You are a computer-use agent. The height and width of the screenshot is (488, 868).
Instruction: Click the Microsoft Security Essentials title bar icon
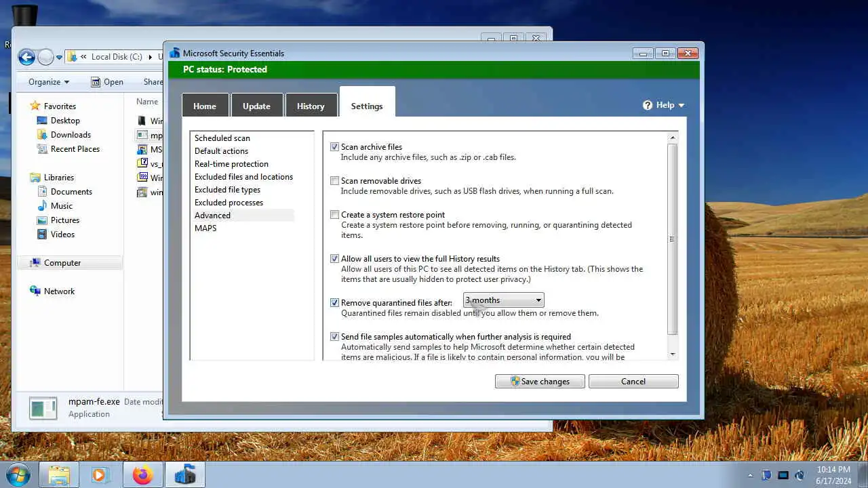point(175,53)
